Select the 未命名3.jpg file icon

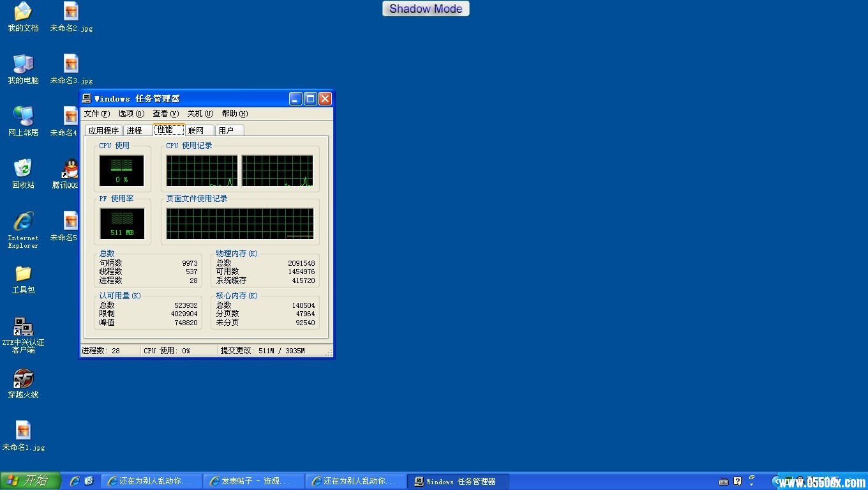point(71,64)
